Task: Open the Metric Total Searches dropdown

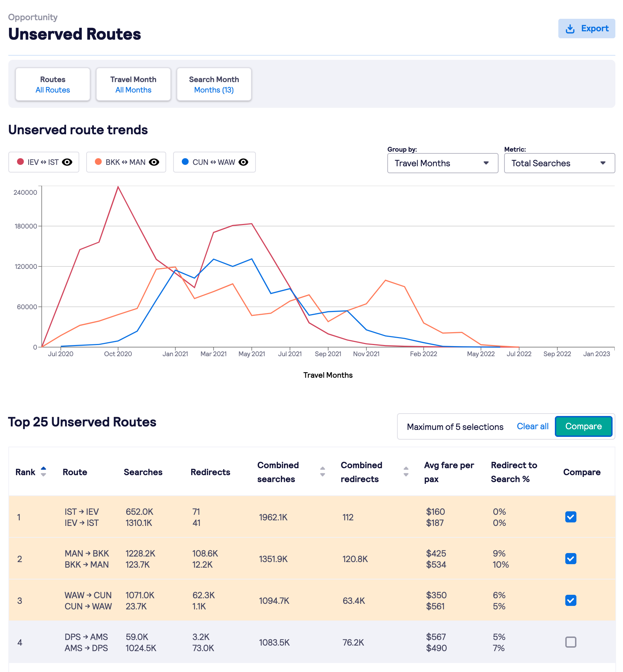Action: pos(559,163)
